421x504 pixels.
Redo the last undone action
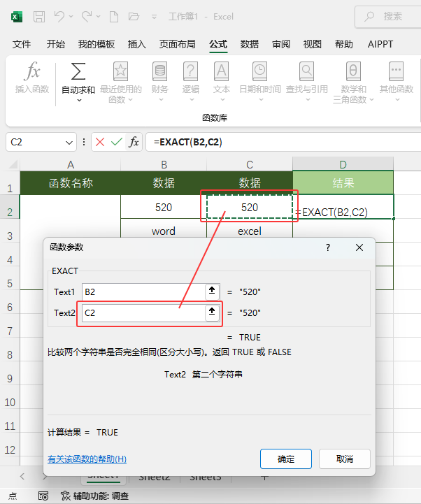pos(86,16)
